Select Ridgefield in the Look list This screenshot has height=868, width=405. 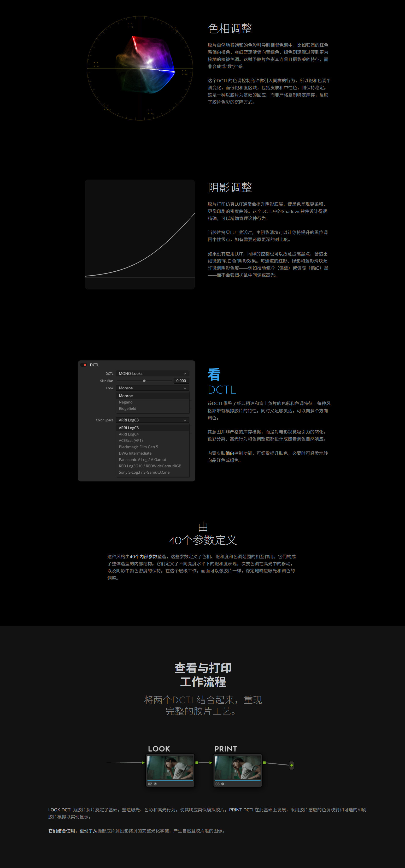[x=152, y=408]
